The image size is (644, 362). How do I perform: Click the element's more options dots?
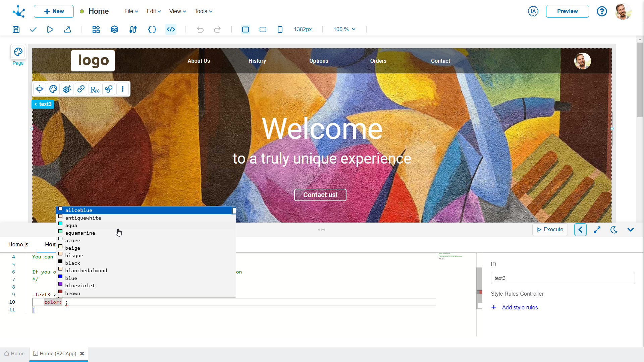(123, 89)
